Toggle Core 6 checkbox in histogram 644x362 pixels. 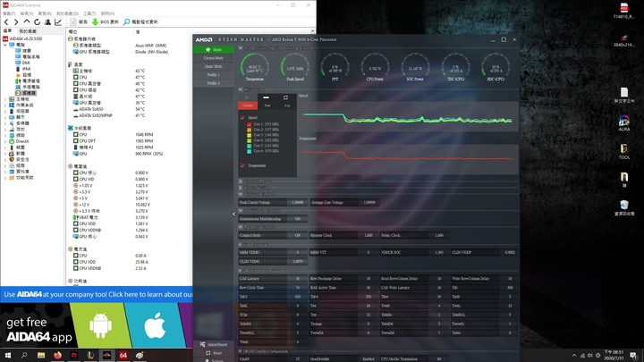[x=249, y=151]
